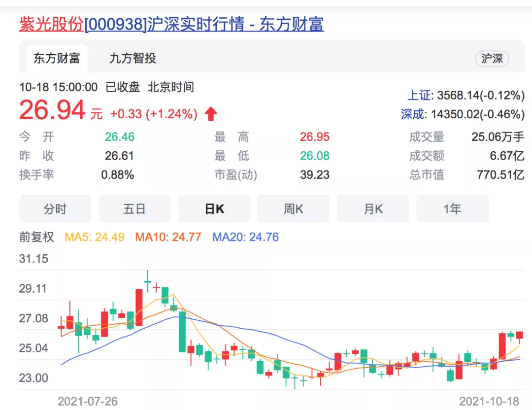Open the 上证 index quote
This screenshot has height=410, width=532.
[x=419, y=95]
